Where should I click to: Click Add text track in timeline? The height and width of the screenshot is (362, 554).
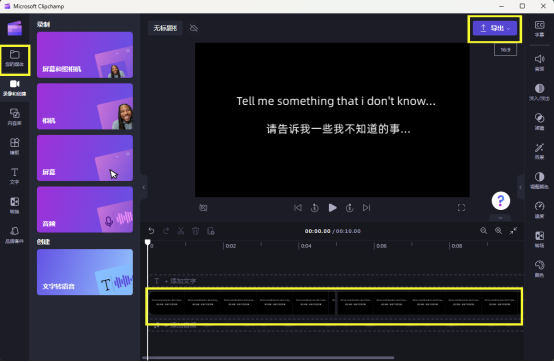pyautogui.click(x=180, y=281)
